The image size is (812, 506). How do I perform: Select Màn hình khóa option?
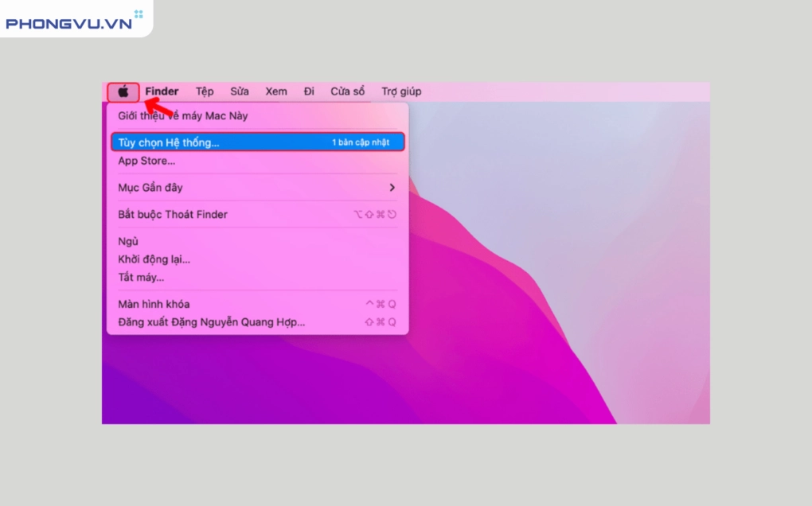pyautogui.click(x=154, y=304)
